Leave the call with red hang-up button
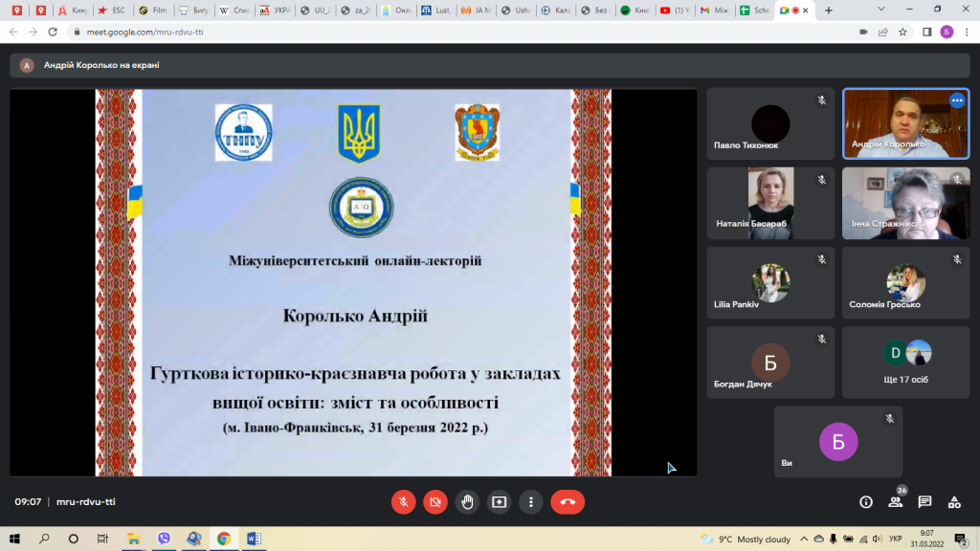This screenshot has width=980, height=551. 567,501
